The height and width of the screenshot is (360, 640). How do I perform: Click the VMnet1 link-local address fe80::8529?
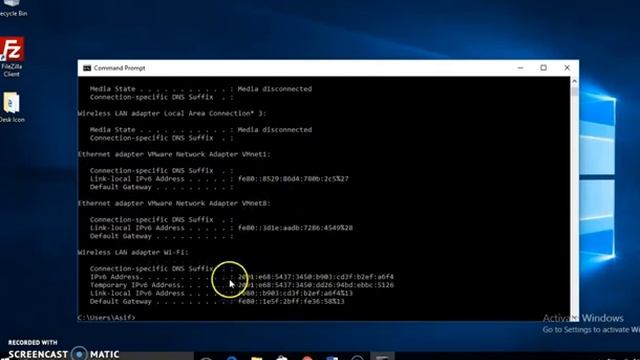pyautogui.click(x=293, y=179)
